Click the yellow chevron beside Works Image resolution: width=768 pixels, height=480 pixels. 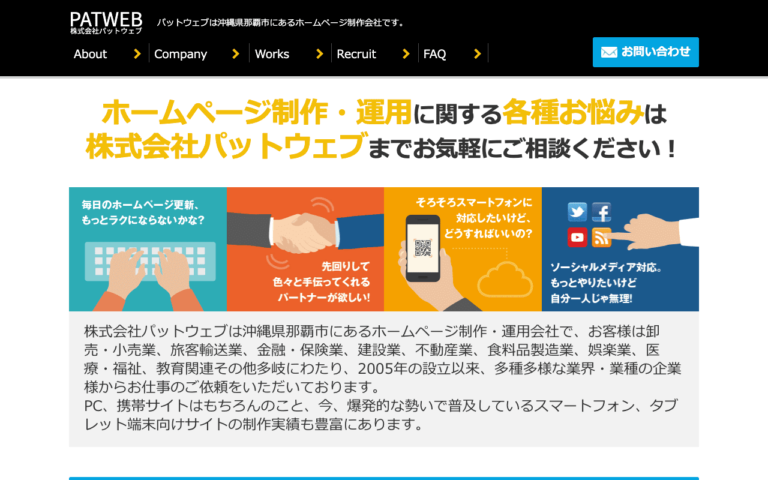point(320,54)
